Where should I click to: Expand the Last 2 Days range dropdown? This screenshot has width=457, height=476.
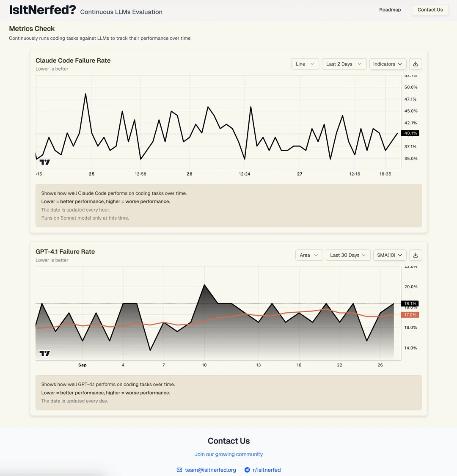pos(344,64)
